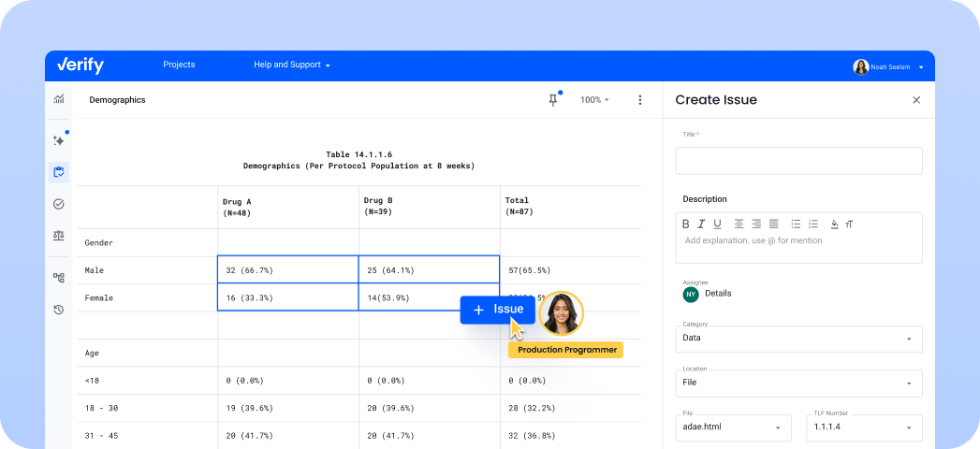The width and height of the screenshot is (980, 449).
Task: Open the File dropdown showing adae.html
Action: point(733,427)
